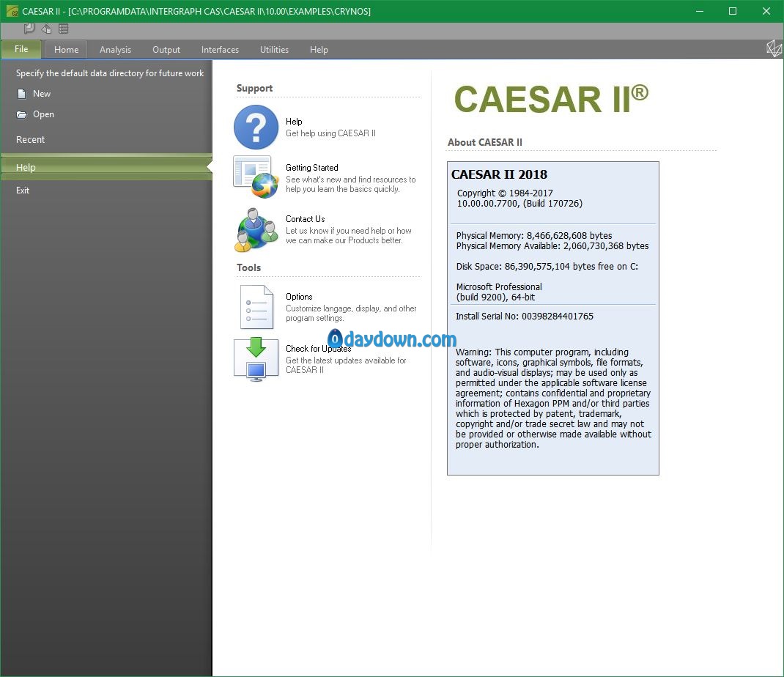This screenshot has width=784, height=677.
Task: Click the Options document list icon
Action: (256, 306)
